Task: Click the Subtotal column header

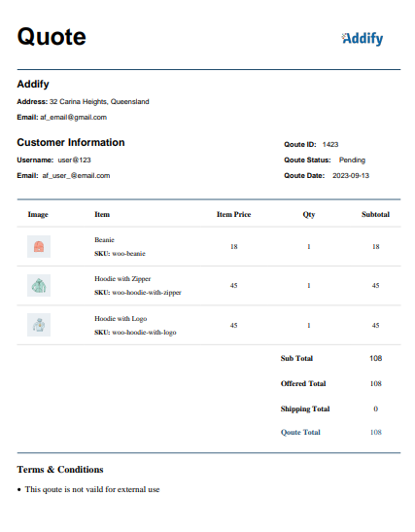Action: [375, 214]
